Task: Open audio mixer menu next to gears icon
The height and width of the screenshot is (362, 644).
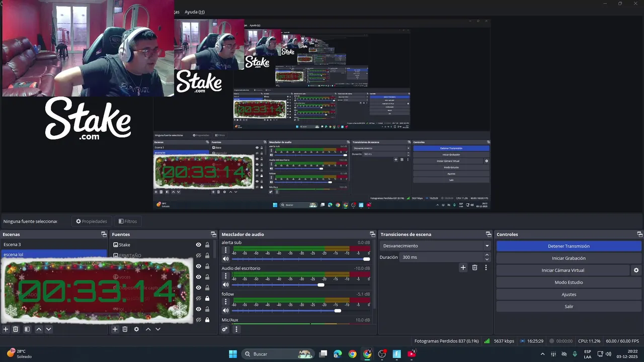Action: click(x=236, y=329)
